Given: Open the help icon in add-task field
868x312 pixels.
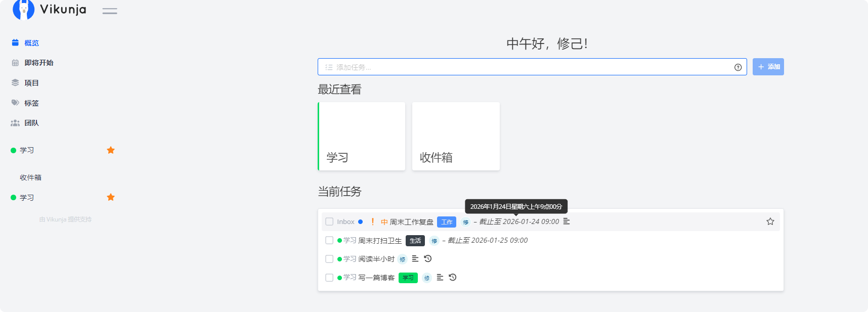Looking at the screenshot, I should 737,67.
